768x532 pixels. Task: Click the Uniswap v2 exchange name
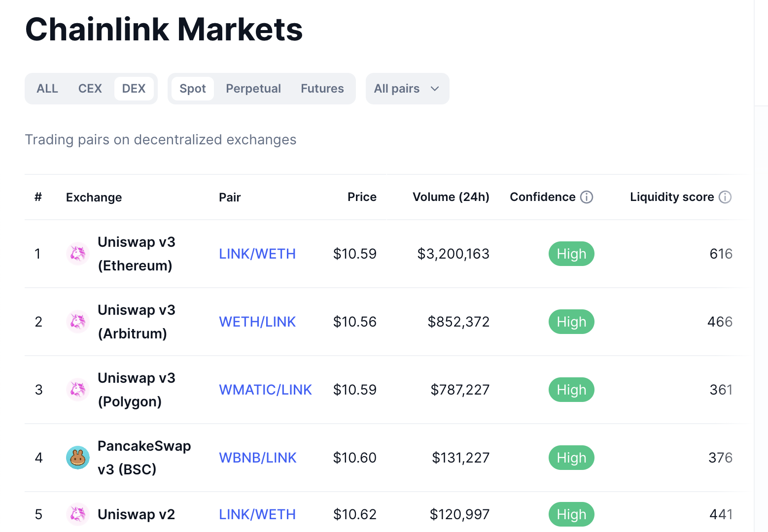tap(137, 514)
